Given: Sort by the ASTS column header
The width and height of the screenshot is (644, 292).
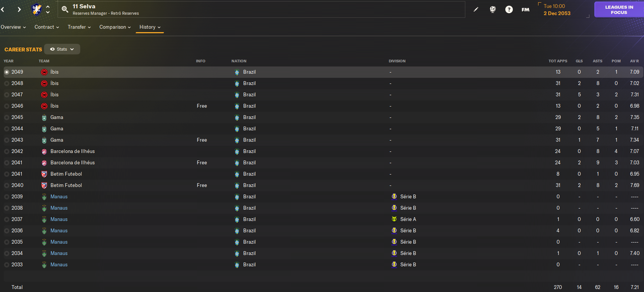Looking at the screenshot, I should [598, 61].
